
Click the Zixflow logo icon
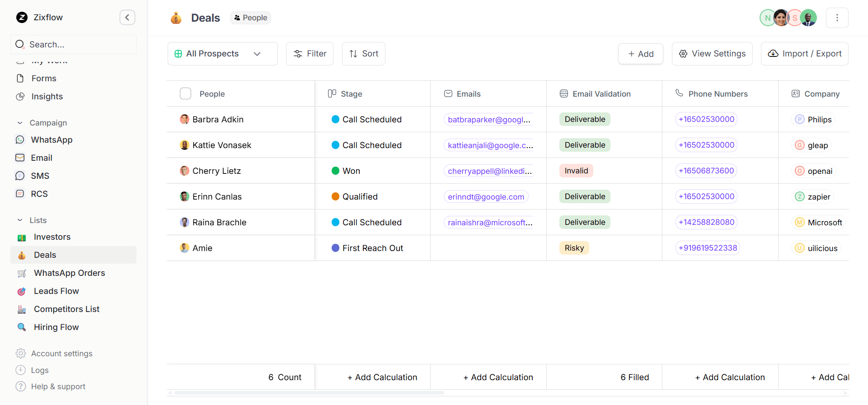(x=22, y=18)
